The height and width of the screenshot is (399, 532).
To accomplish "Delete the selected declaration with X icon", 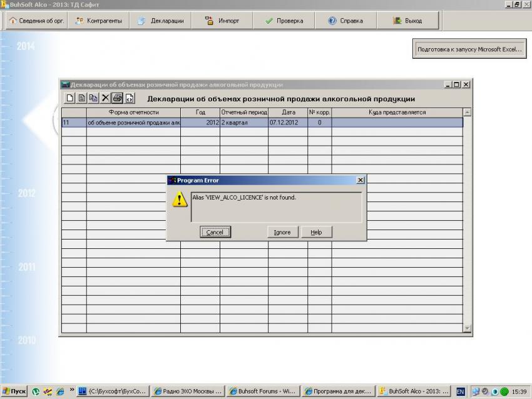I will (x=105, y=98).
